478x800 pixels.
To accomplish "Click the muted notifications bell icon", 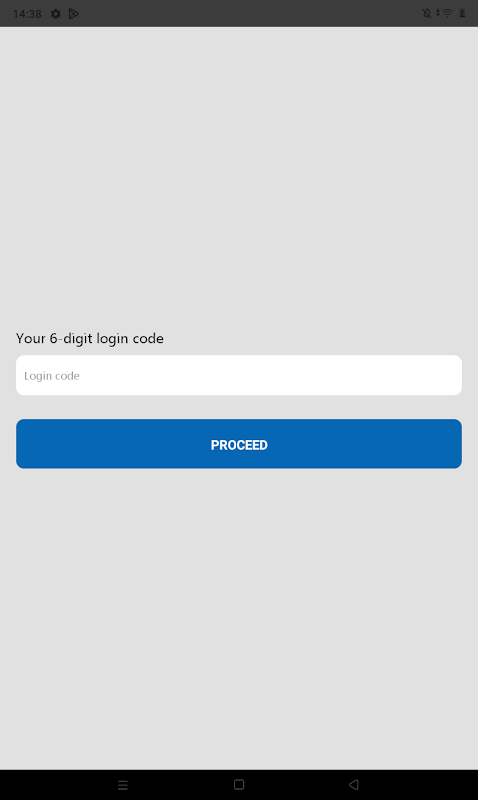I will point(426,13).
